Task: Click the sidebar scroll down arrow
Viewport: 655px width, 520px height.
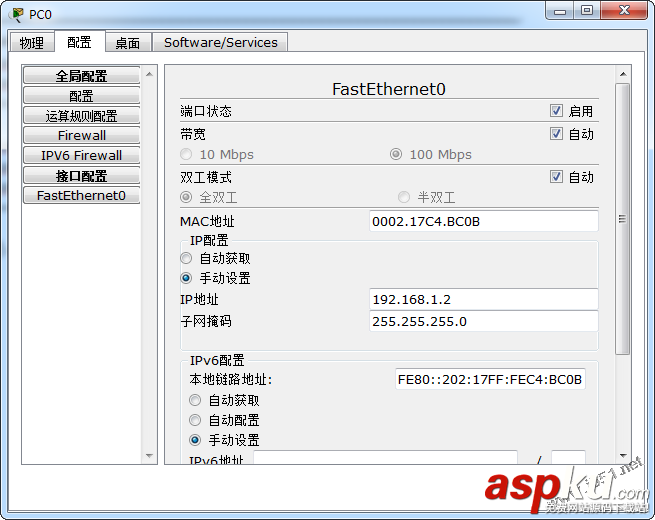Action: click(x=150, y=456)
